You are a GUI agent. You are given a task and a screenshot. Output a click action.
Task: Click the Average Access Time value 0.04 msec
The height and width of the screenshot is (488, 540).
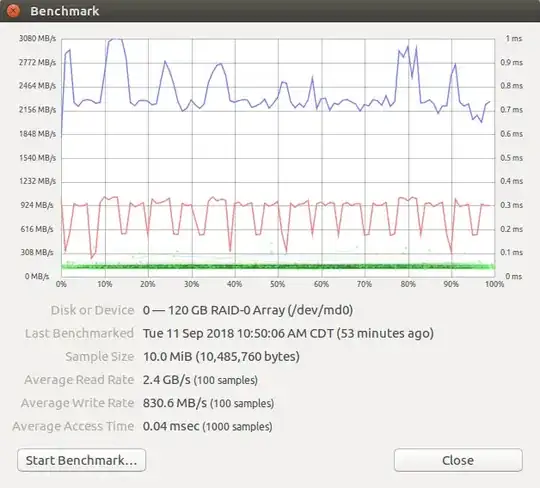tap(207, 426)
